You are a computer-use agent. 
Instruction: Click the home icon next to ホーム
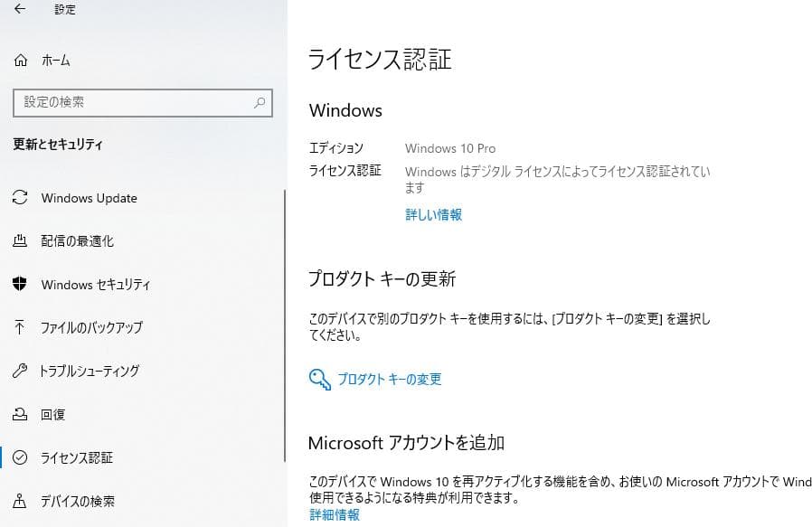(x=20, y=61)
